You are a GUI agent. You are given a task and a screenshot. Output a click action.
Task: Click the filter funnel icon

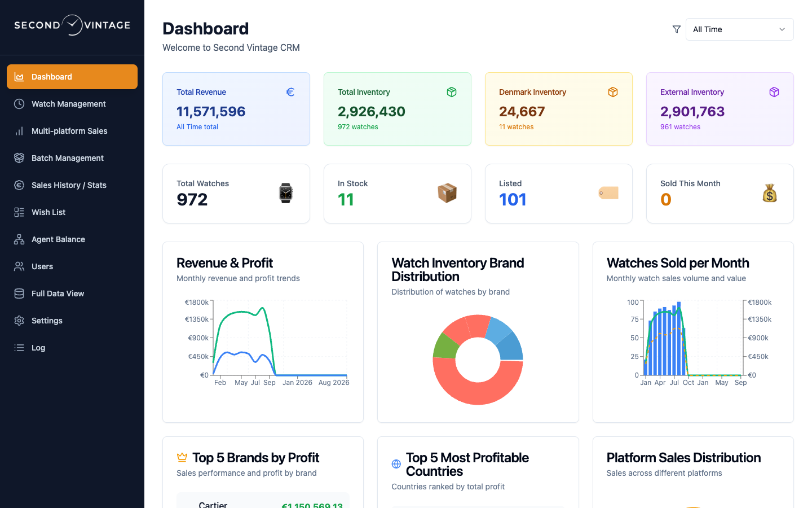(x=677, y=29)
